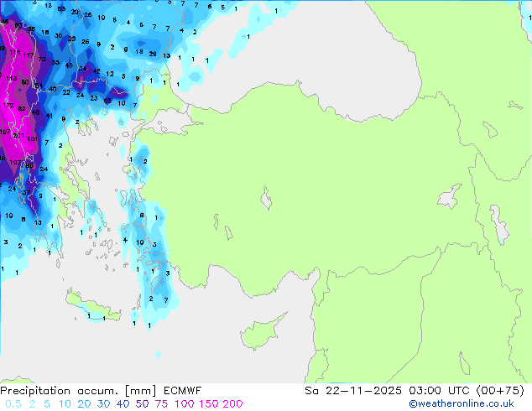The height and width of the screenshot is (411, 532).
Task: Select the '0.5' legend value
Action: click(13, 404)
